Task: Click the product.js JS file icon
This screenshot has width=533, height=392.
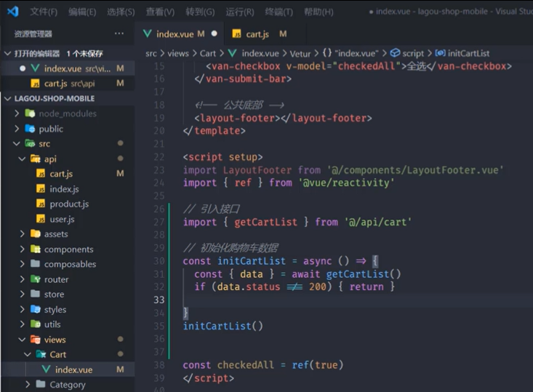Action: (x=41, y=204)
